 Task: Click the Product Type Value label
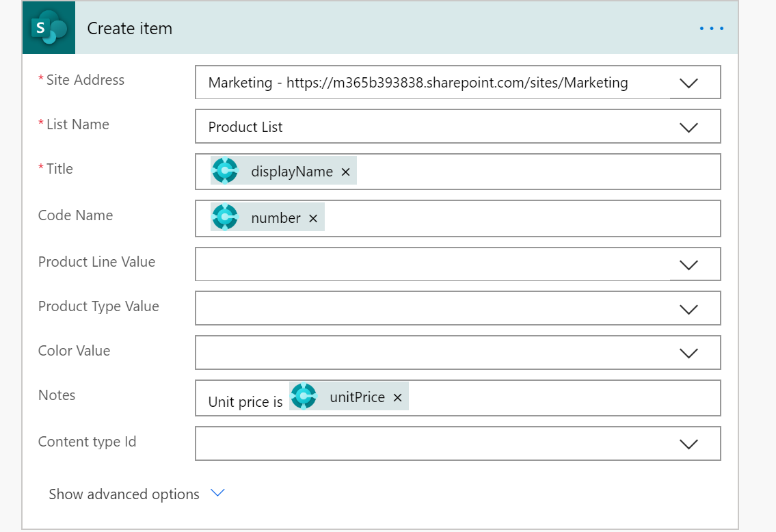tap(98, 306)
